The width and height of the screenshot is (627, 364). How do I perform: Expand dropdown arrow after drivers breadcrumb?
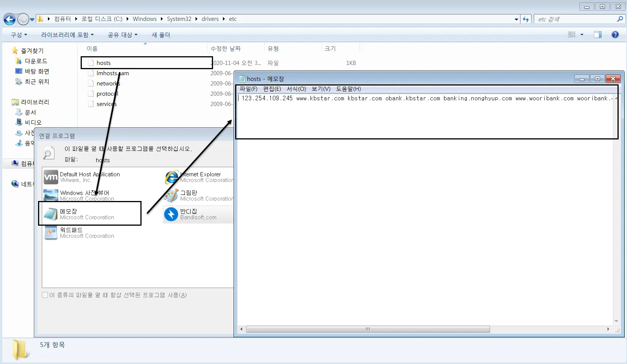224,19
